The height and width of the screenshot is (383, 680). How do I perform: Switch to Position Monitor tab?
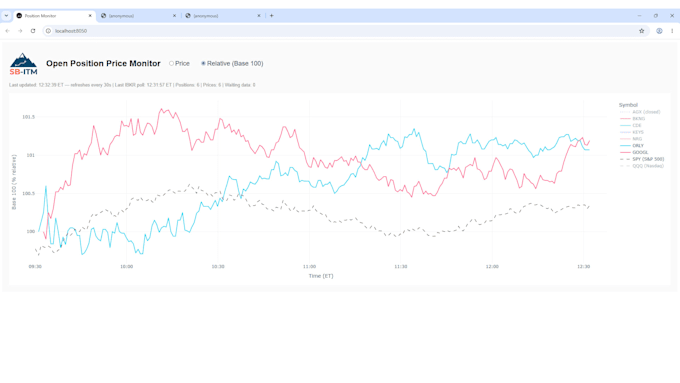click(55, 16)
